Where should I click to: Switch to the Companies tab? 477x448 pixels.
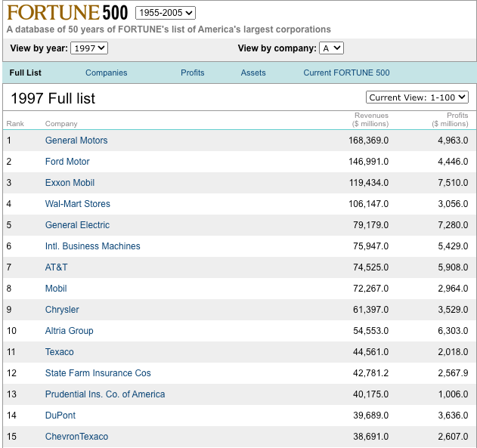[x=106, y=73]
